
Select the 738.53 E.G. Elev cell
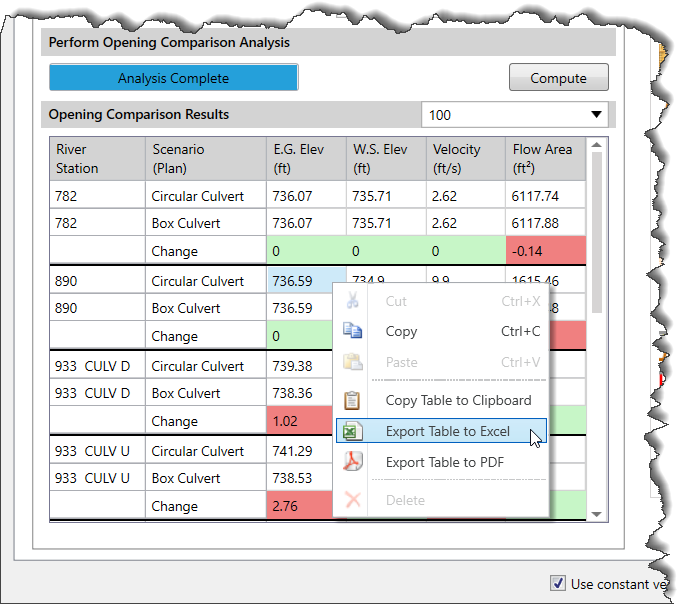point(300,478)
